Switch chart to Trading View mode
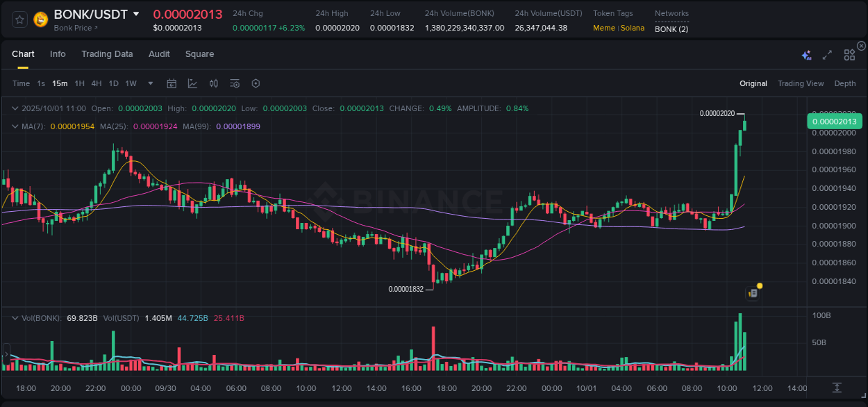868x407 pixels. [x=801, y=83]
